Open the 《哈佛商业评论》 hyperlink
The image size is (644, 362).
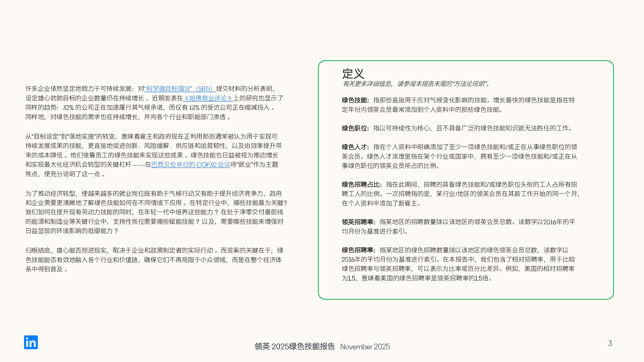point(208,98)
